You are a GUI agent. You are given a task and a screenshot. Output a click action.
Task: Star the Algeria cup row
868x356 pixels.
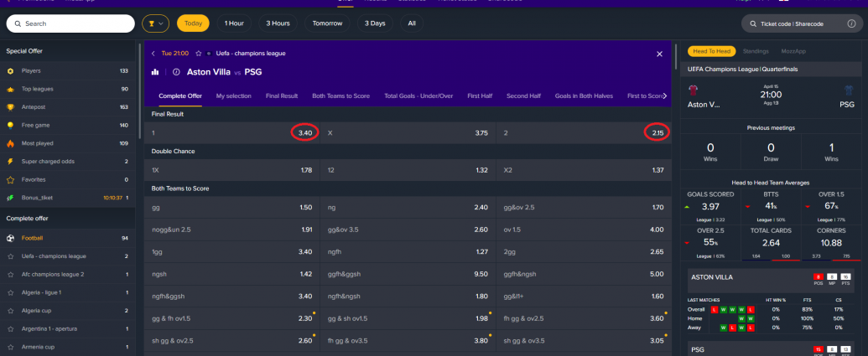tap(10, 311)
